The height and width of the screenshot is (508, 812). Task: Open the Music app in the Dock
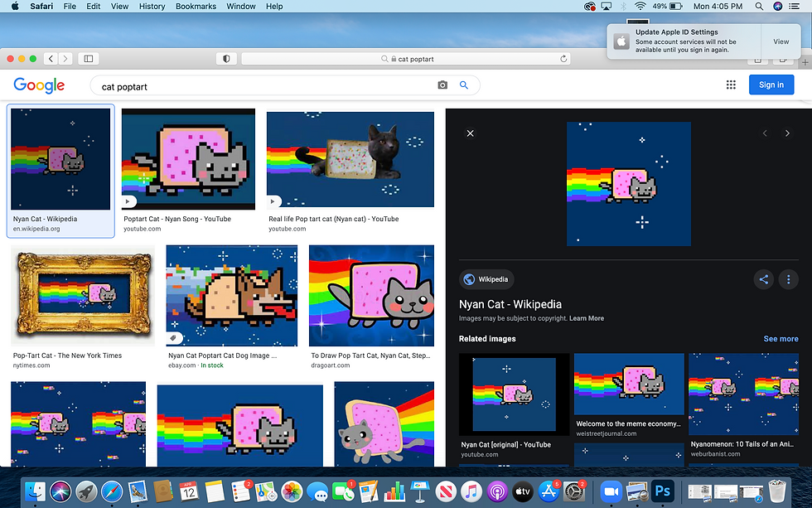471,491
